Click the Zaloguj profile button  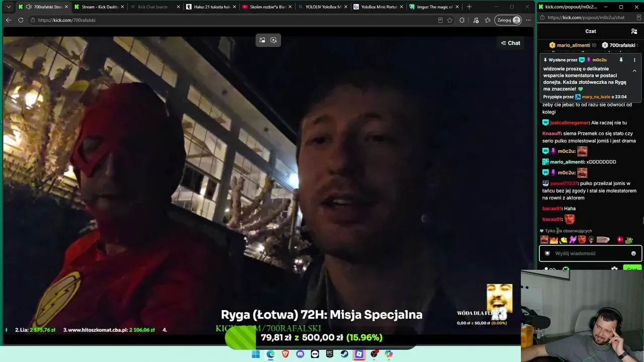[x=508, y=20]
